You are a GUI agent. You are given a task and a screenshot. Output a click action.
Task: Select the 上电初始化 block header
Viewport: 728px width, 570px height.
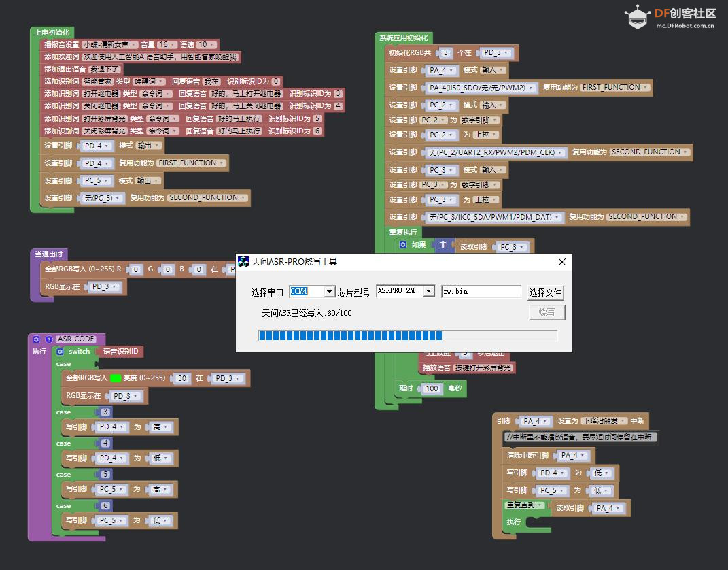click(52, 33)
